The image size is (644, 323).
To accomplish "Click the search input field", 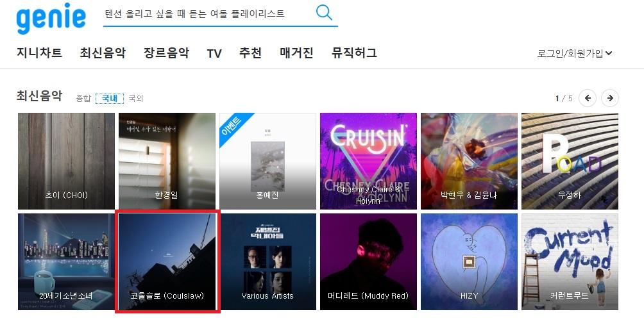I will [208, 13].
